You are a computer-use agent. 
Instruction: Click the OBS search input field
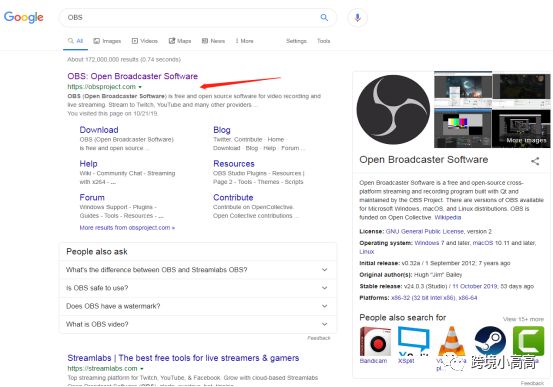click(x=190, y=17)
